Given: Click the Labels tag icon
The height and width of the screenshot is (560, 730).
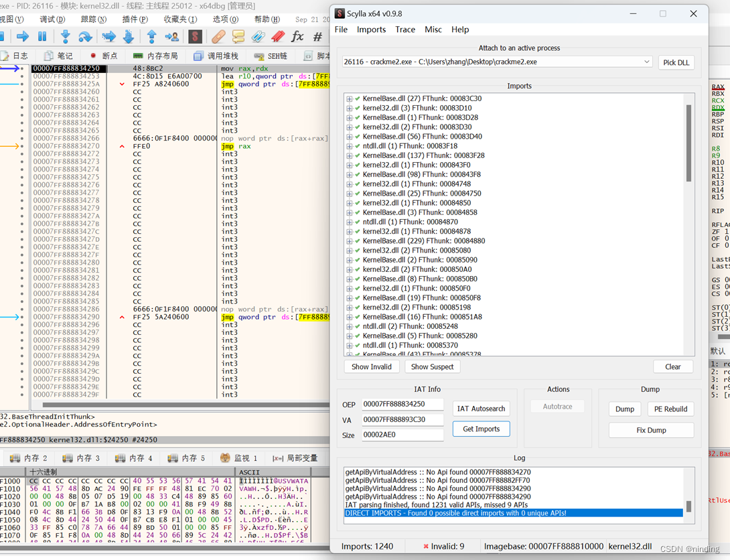Looking at the screenshot, I should pyautogui.click(x=259, y=36).
